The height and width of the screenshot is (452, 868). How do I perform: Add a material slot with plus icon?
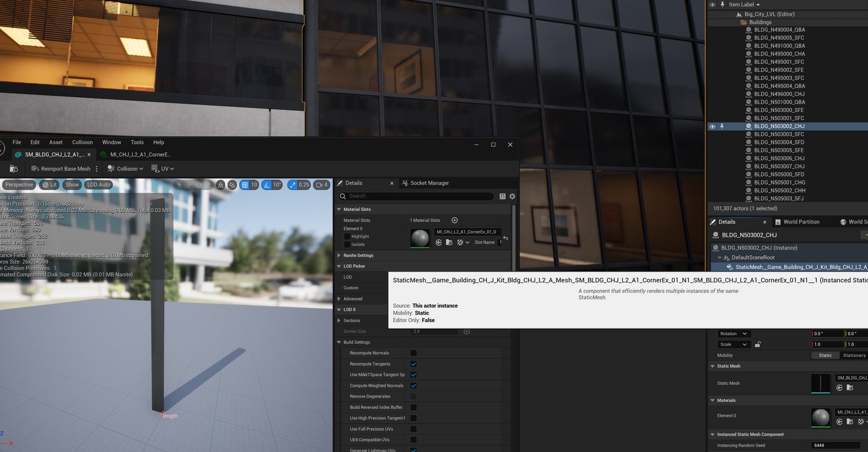[454, 220]
